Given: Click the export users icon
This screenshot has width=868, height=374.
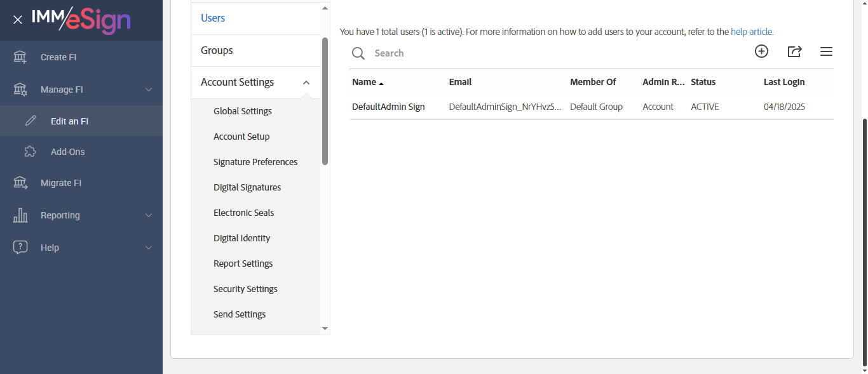Looking at the screenshot, I should point(794,52).
